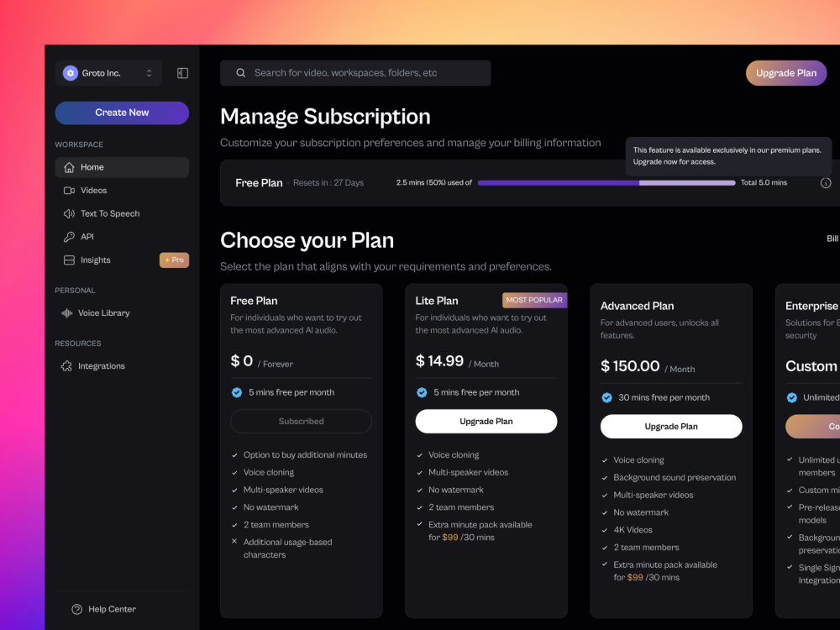Click the Create New button
The width and height of the screenshot is (840, 630).
point(122,113)
